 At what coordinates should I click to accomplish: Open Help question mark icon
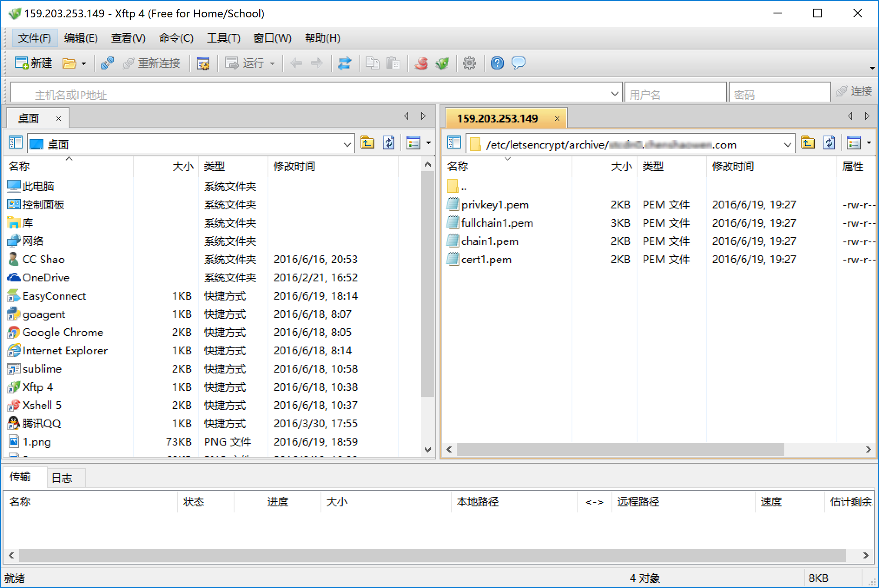(x=497, y=63)
